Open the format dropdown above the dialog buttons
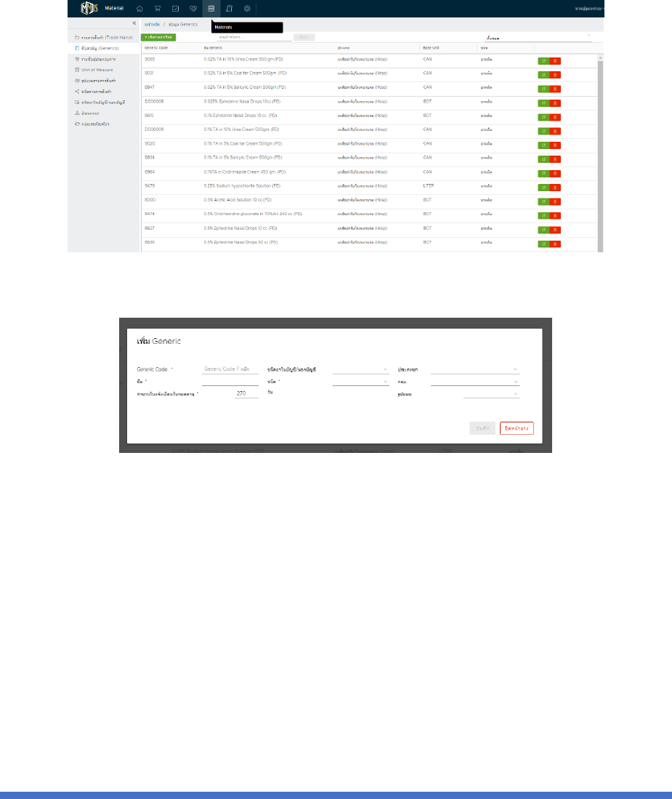Screen dimensions: 672x799 pos(491,393)
